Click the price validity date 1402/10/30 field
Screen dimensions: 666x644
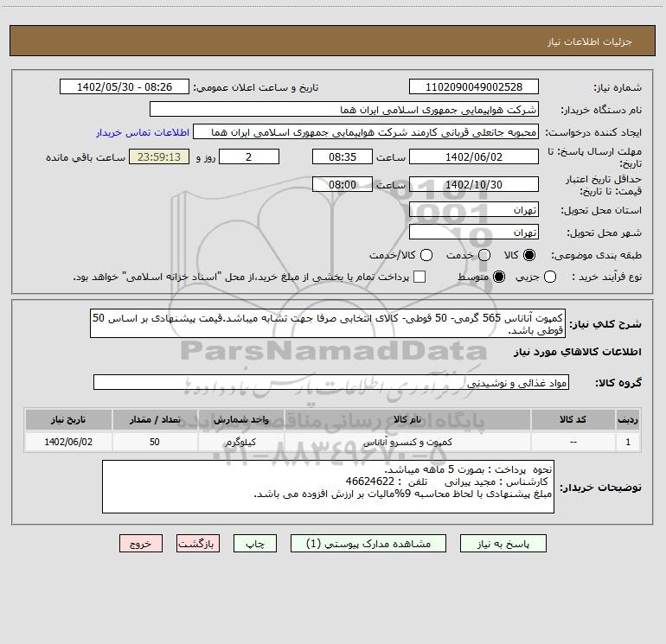(x=474, y=184)
